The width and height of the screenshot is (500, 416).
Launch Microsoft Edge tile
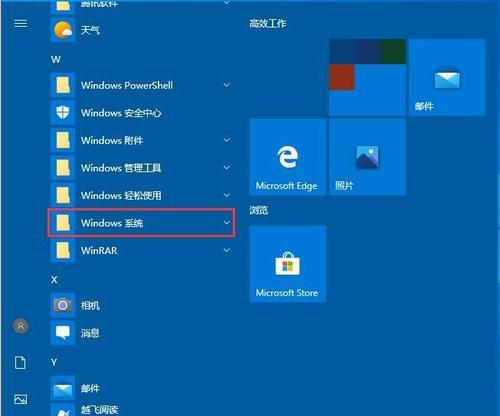tap(288, 157)
